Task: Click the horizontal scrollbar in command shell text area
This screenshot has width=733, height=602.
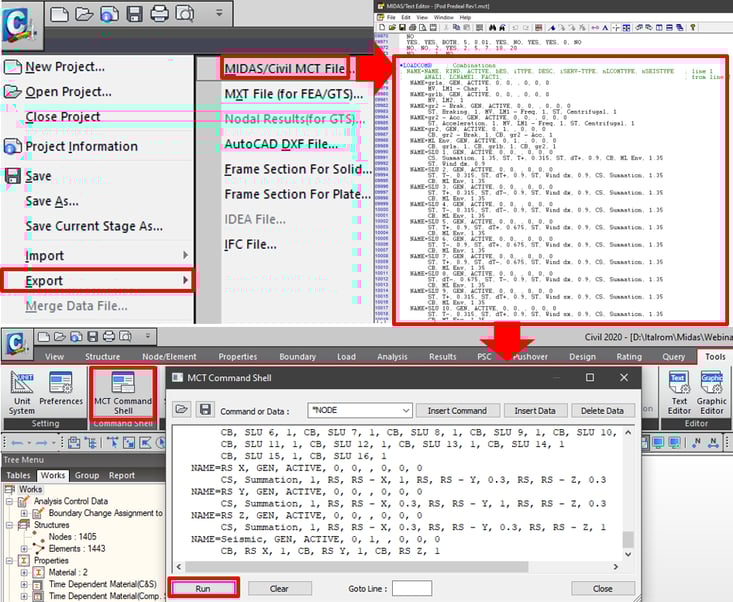Action: pos(397,566)
